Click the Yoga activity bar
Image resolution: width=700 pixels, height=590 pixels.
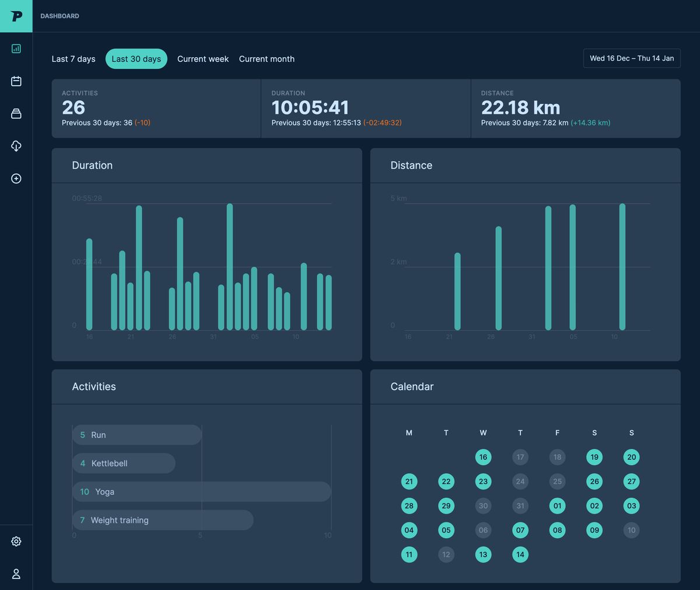(201, 492)
